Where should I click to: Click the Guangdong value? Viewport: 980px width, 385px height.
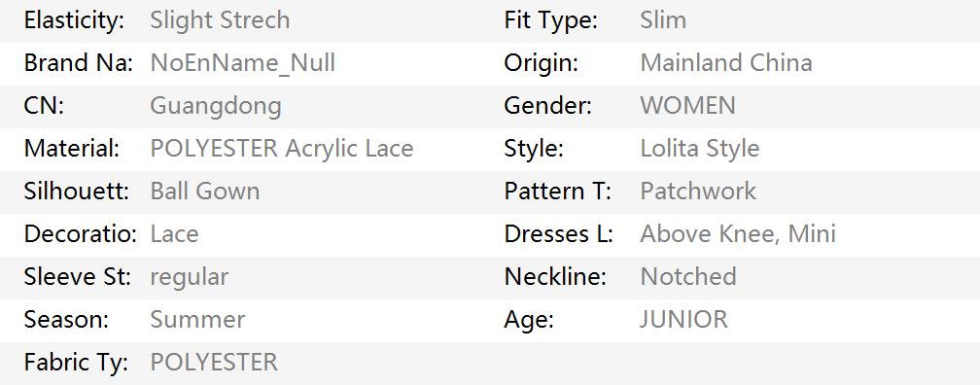click(216, 106)
